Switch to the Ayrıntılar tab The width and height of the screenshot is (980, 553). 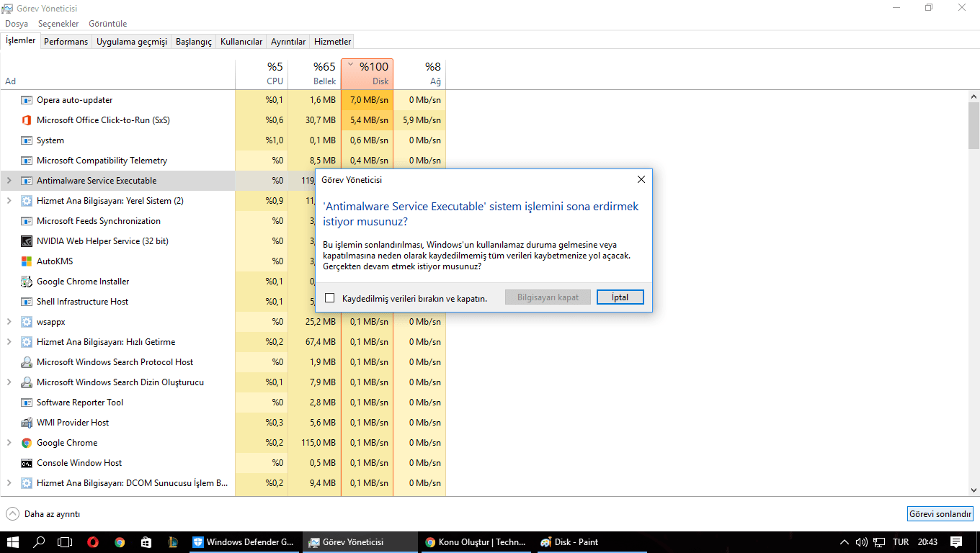click(288, 42)
